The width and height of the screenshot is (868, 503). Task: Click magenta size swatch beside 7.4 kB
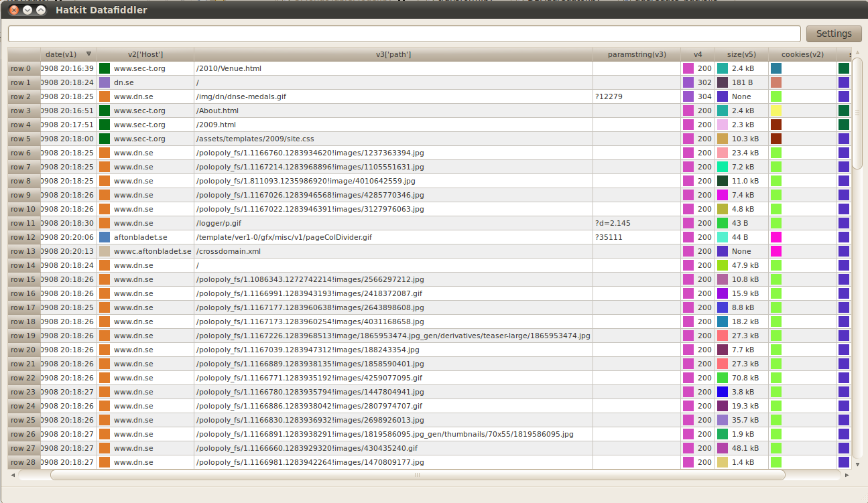[723, 195]
